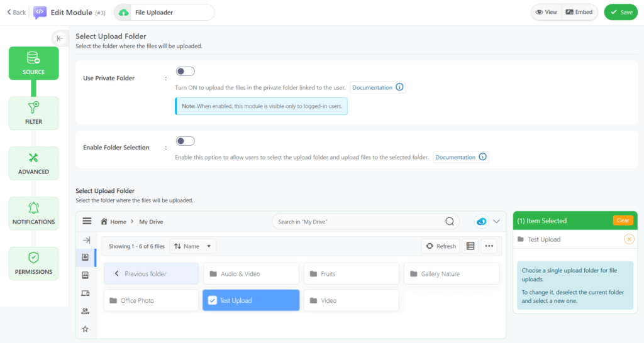Image resolution: width=644 pixels, height=343 pixels.
Task: Uncheck the Test Upload folder checkbox
Action: (x=213, y=300)
